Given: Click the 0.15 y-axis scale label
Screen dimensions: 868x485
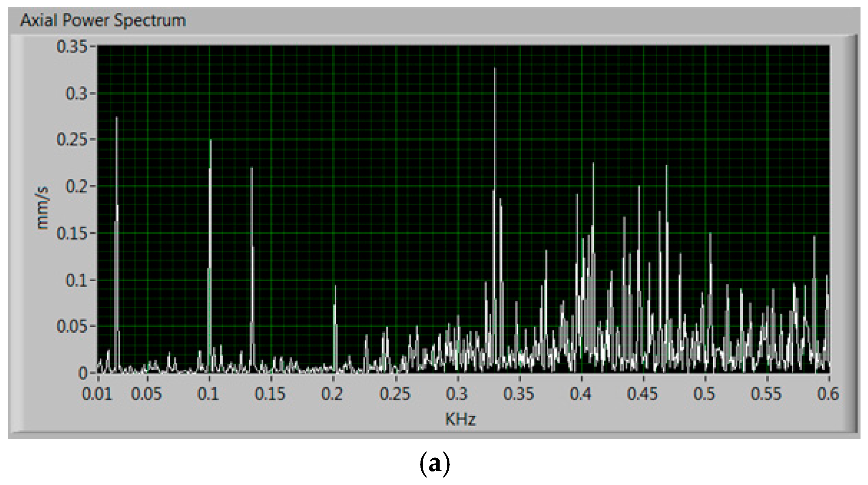Looking at the screenshot, I should (71, 233).
